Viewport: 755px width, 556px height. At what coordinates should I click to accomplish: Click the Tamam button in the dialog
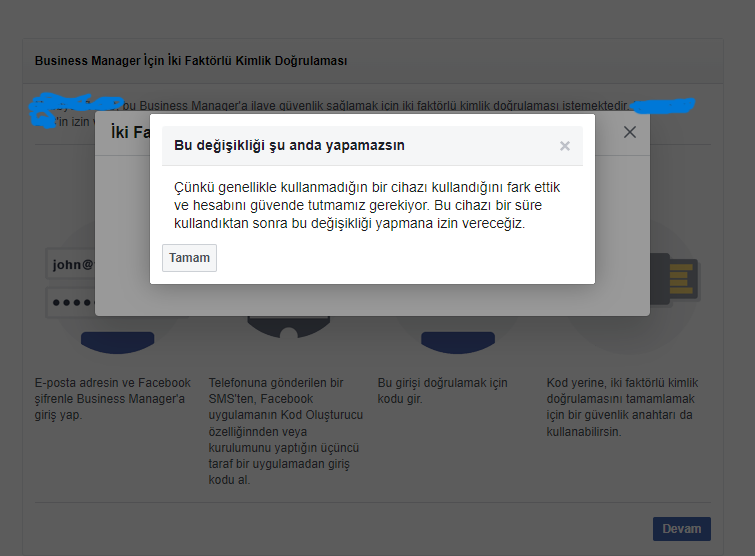tap(189, 258)
